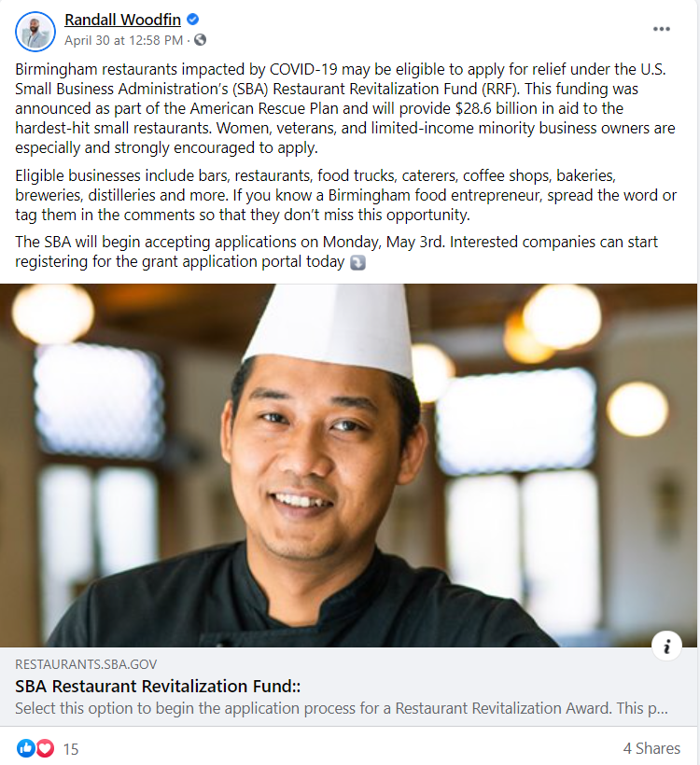
Task: Open Randall Woodfin's profile picture
Action: (x=35, y=31)
